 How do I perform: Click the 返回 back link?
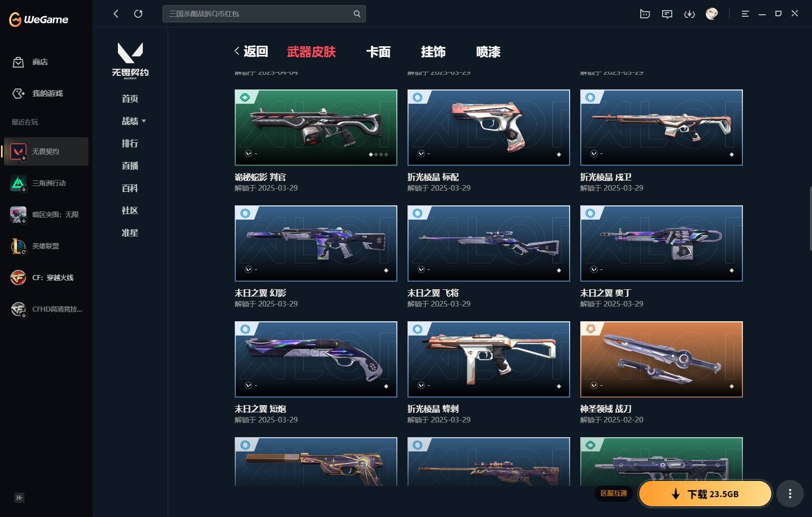click(x=251, y=51)
